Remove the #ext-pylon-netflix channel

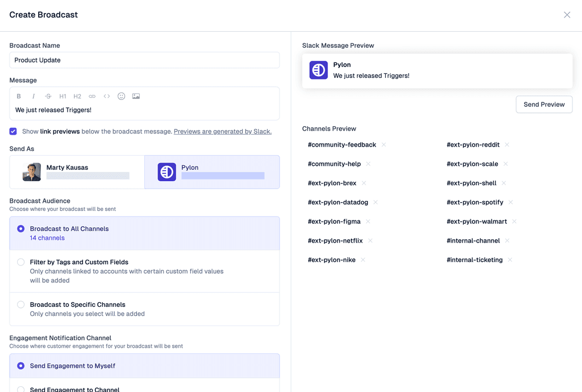coord(370,240)
